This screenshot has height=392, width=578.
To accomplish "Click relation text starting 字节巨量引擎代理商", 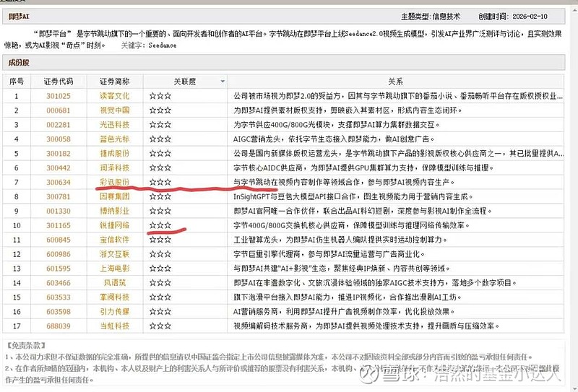I will [329, 254].
